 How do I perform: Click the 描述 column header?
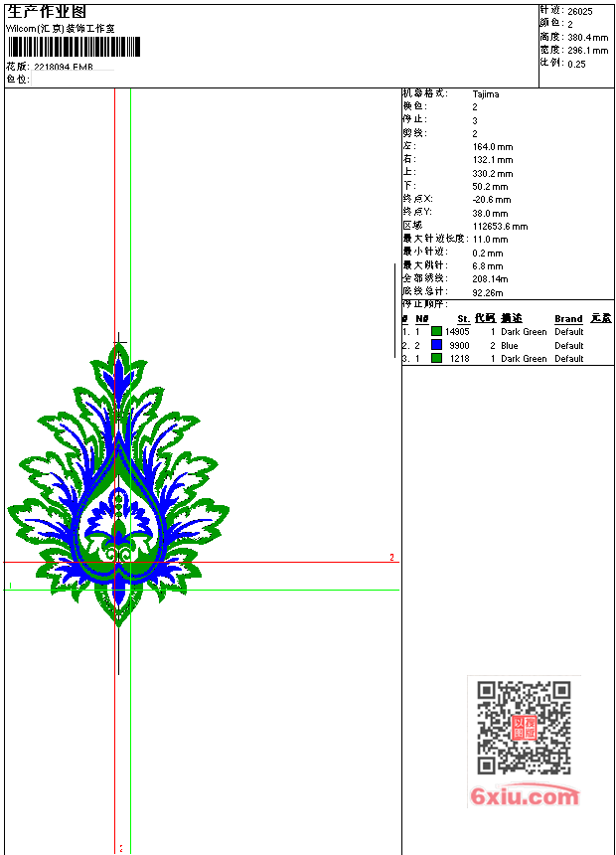pyautogui.click(x=512, y=318)
